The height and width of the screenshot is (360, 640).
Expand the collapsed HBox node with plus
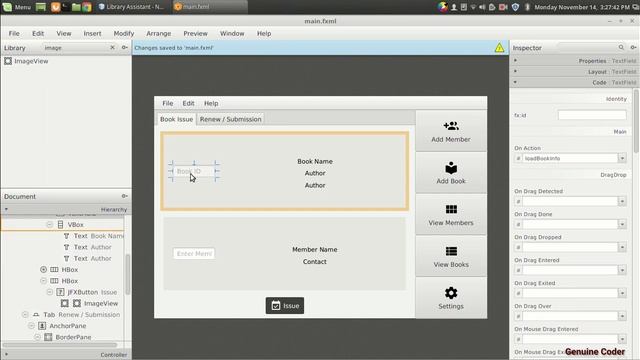(43, 269)
